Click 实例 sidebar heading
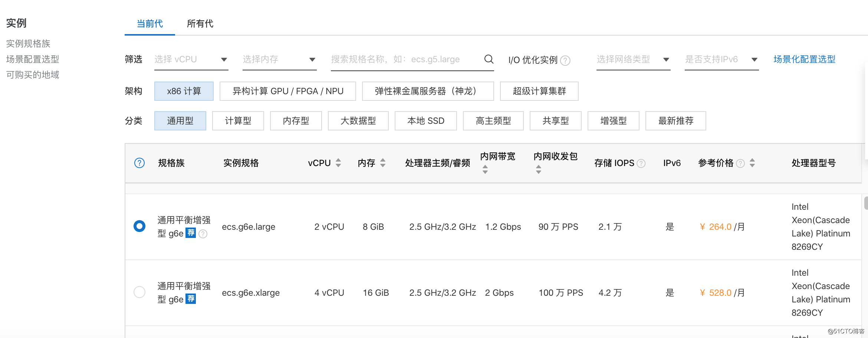 pos(16,23)
